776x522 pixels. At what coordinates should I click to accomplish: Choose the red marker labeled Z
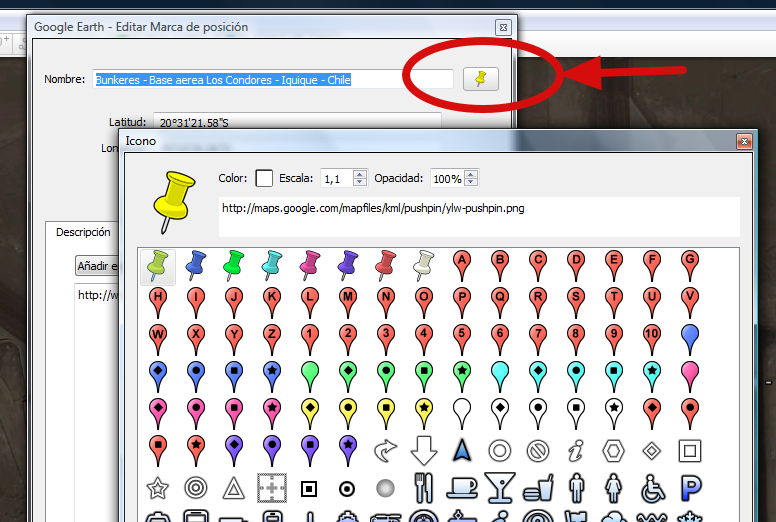[x=272, y=340]
